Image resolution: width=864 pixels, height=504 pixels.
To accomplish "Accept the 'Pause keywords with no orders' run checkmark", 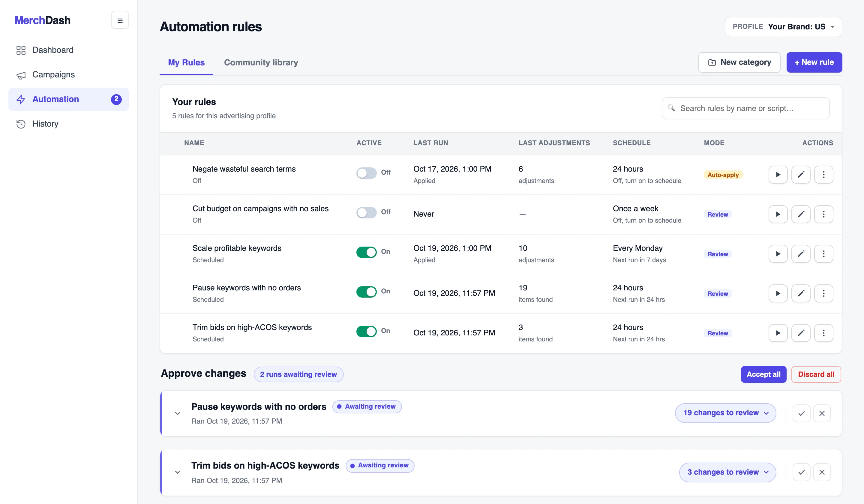I will [801, 413].
